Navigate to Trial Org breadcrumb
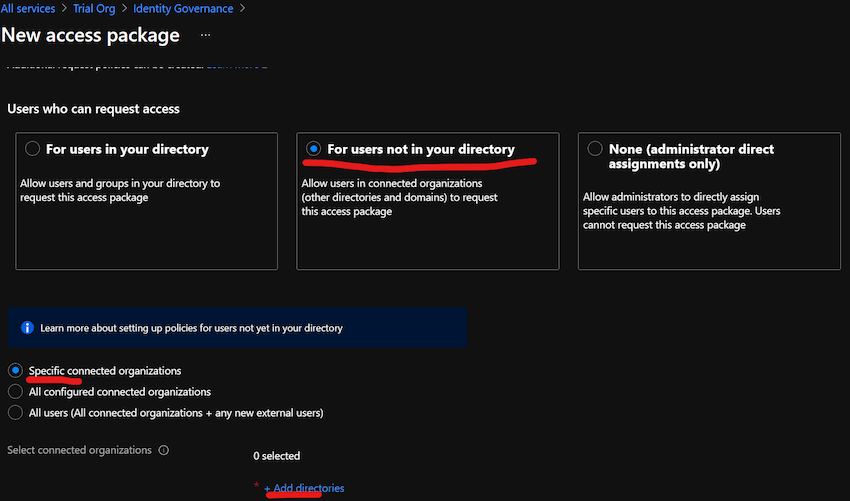Viewport: 850px width, 501px height. tap(95, 9)
